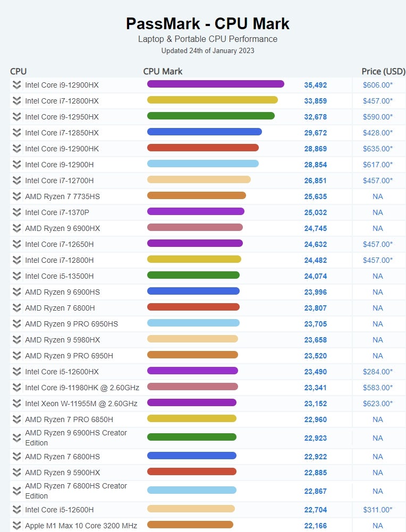This screenshot has height=532, width=406.
Task: Open AMD Ryzen 7 6800HS Creator Edition link
Action: (76, 491)
